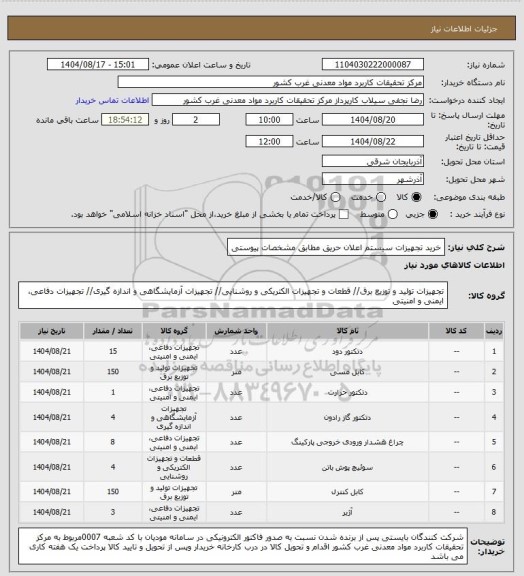
Task: Click the گروه کالا column header
Action: tap(174, 331)
